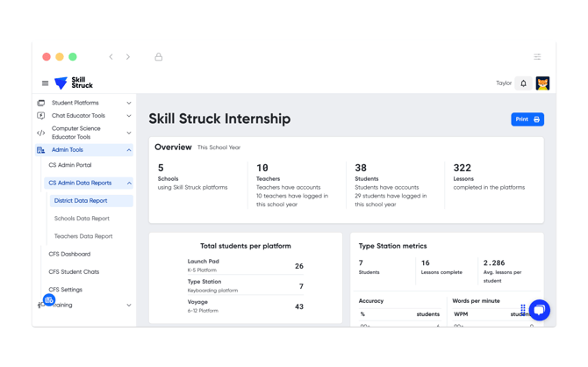This screenshot has width=588, height=367.
Task: Click the browser forward arrow
Action: [x=128, y=57]
